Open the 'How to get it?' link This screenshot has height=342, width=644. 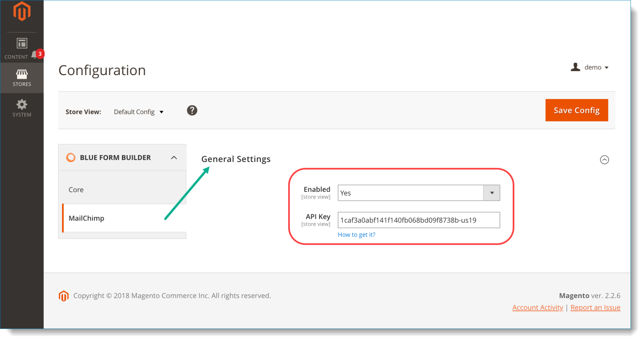point(356,235)
